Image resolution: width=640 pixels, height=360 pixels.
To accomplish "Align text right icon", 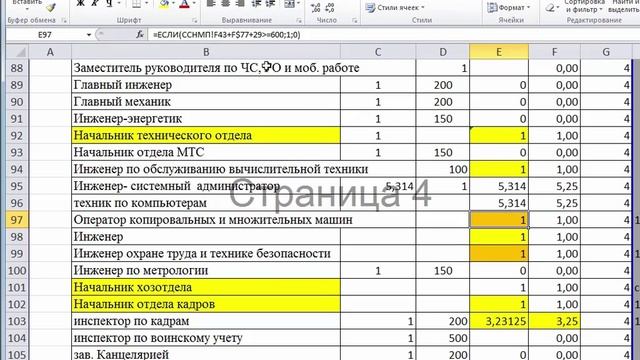I will (x=240, y=4).
